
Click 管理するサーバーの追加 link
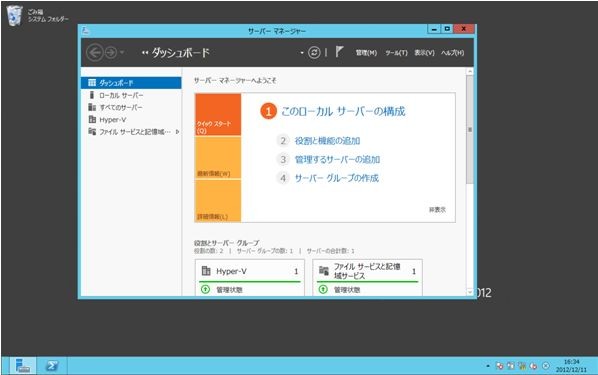point(337,159)
